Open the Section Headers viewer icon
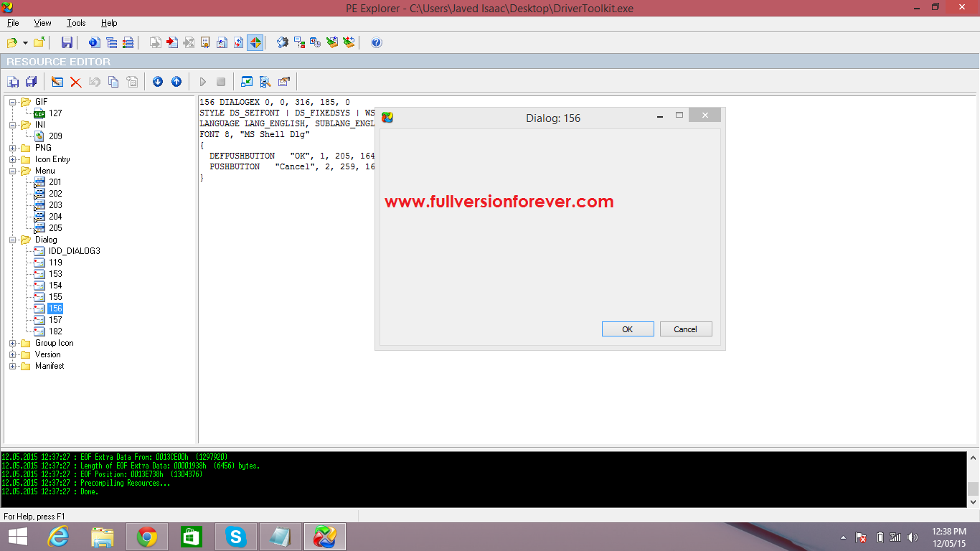Viewport: 980px width, 551px height. click(128, 42)
